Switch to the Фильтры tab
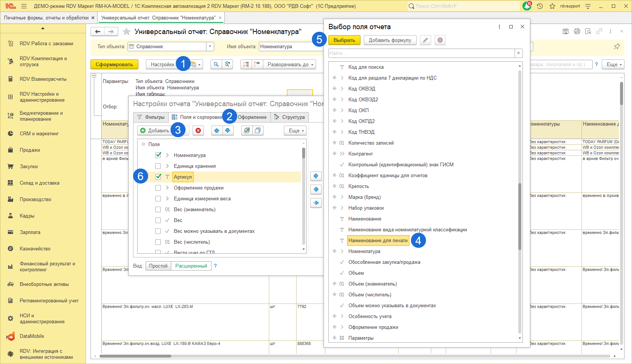 (151, 117)
